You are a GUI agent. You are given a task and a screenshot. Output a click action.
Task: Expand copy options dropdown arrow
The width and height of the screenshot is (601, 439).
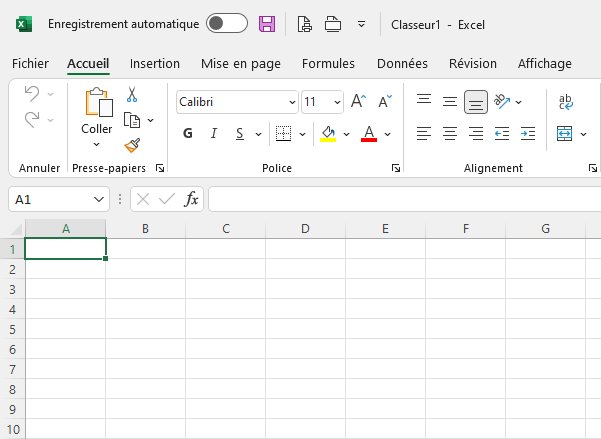(x=151, y=120)
